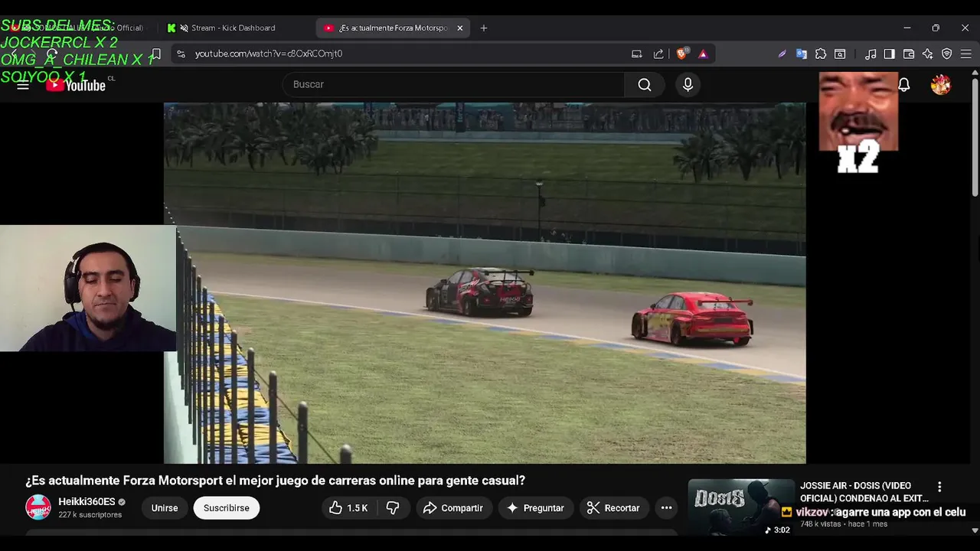Click the scrollbar up arrow
The width and height of the screenshot is (980, 551).
point(975,73)
